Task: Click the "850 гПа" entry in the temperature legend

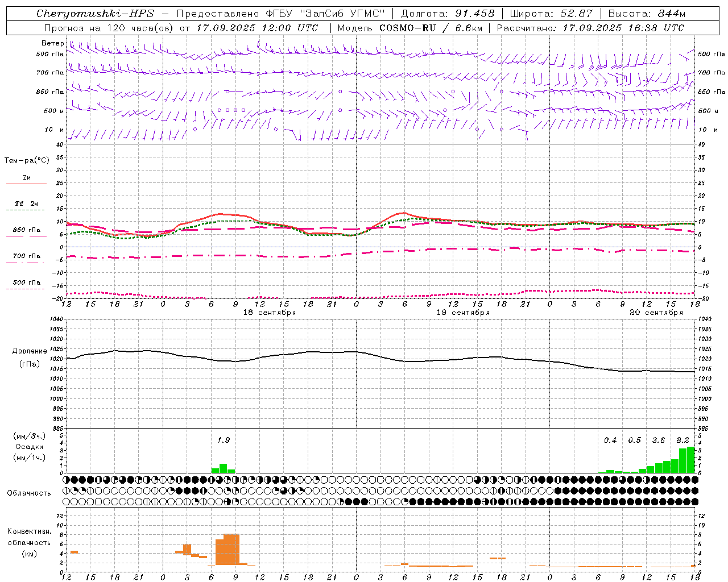Action: point(26,230)
